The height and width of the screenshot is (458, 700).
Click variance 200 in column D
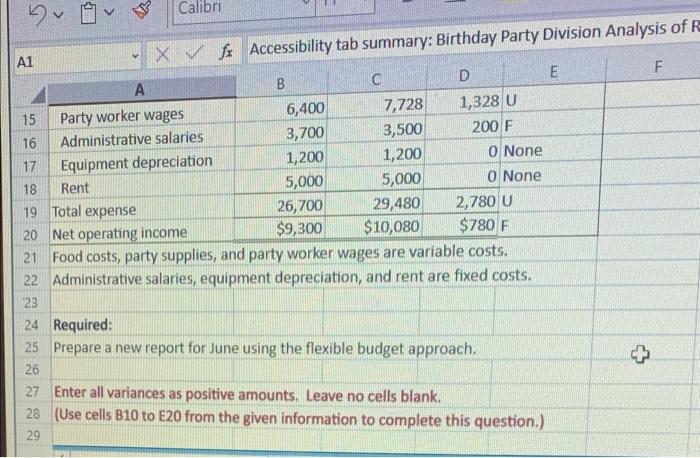[485, 127]
